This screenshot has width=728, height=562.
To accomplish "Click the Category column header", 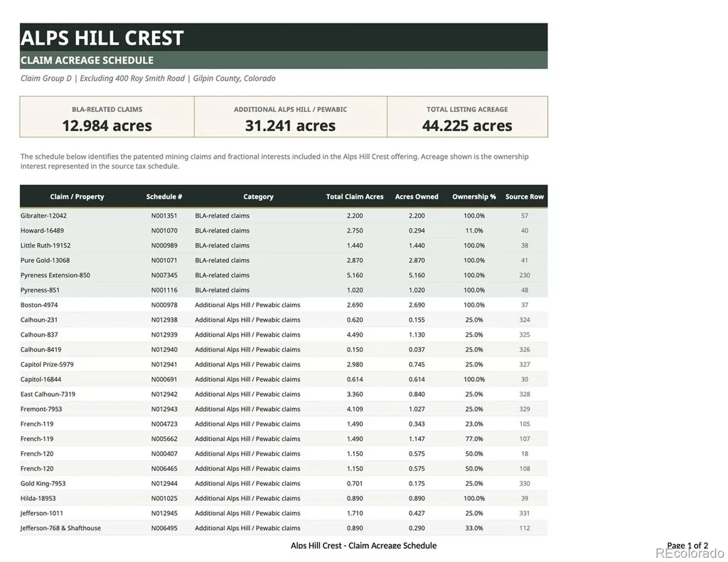I will coord(258,197).
